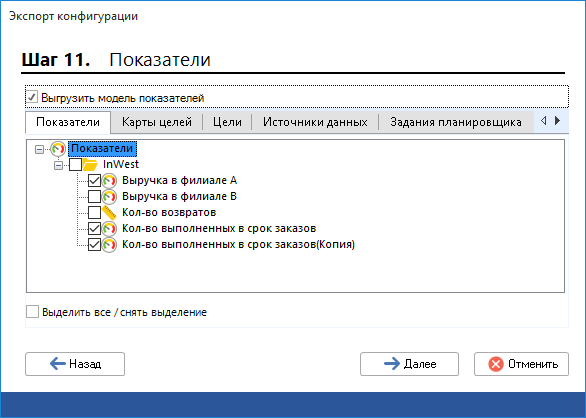Collapse the root Показатели tree node
The height and width of the screenshot is (418, 586).
tap(39, 149)
